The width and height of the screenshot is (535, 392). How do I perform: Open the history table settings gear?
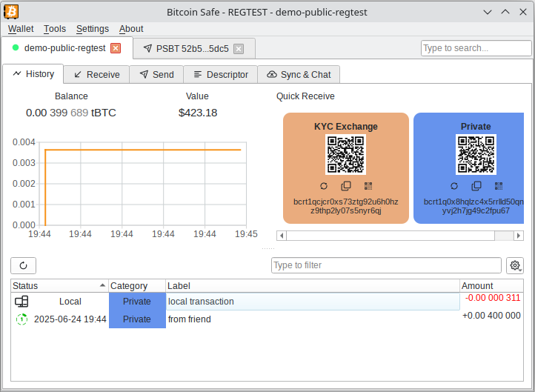coord(515,265)
